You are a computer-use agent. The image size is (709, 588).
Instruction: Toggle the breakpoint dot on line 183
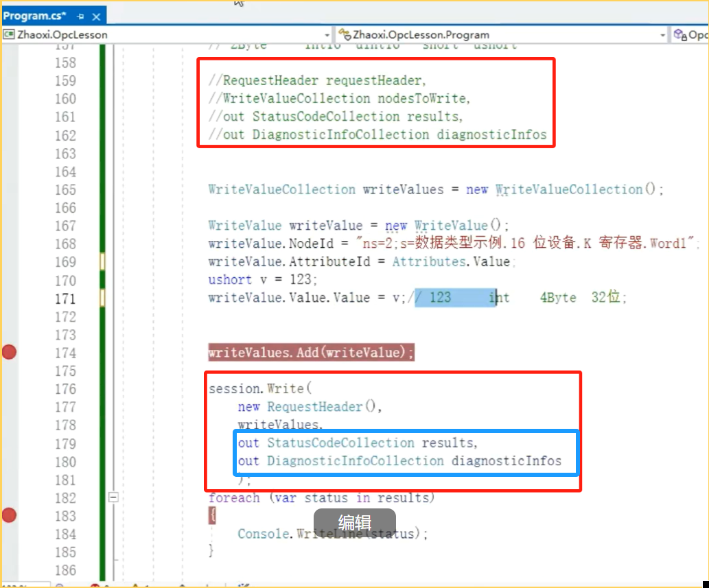pyautogui.click(x=10, y=515)
